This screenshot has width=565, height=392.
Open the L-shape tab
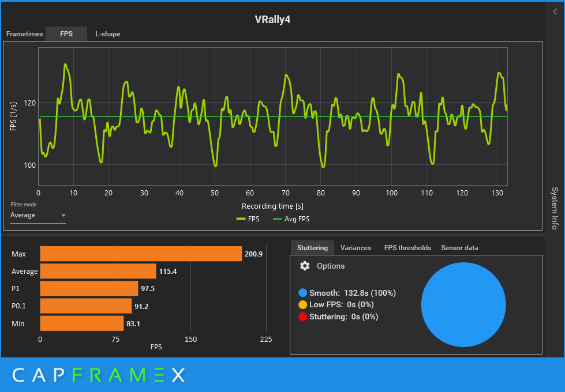pyautogui.click(x=108, y=34)
